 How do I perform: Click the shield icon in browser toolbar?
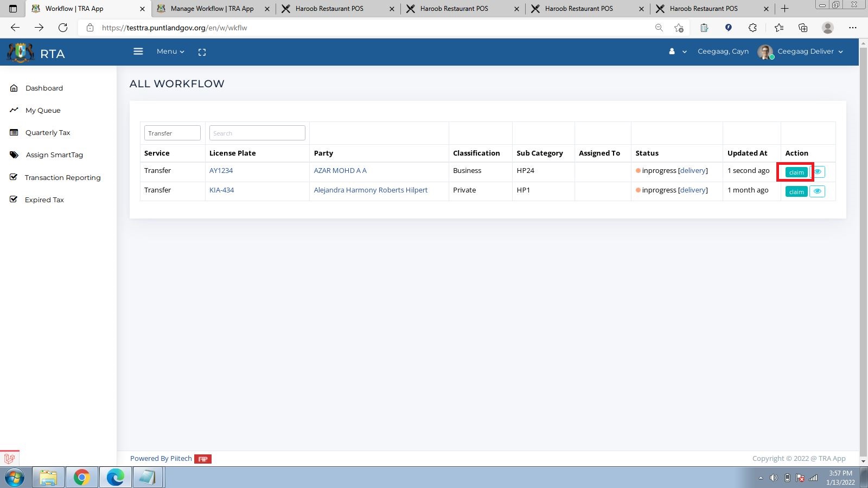pos(729,28)
